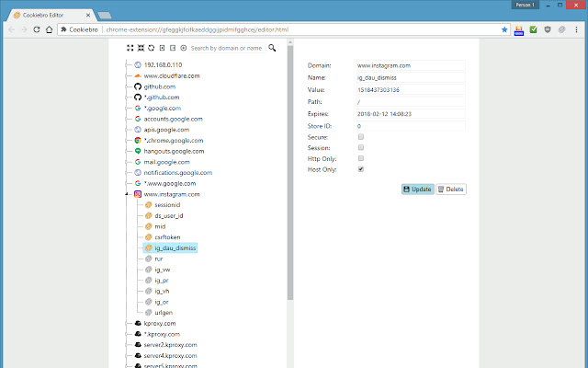588x368 pixels.
Task: Click the collapse all nodes icon
Action: point(140,47)
